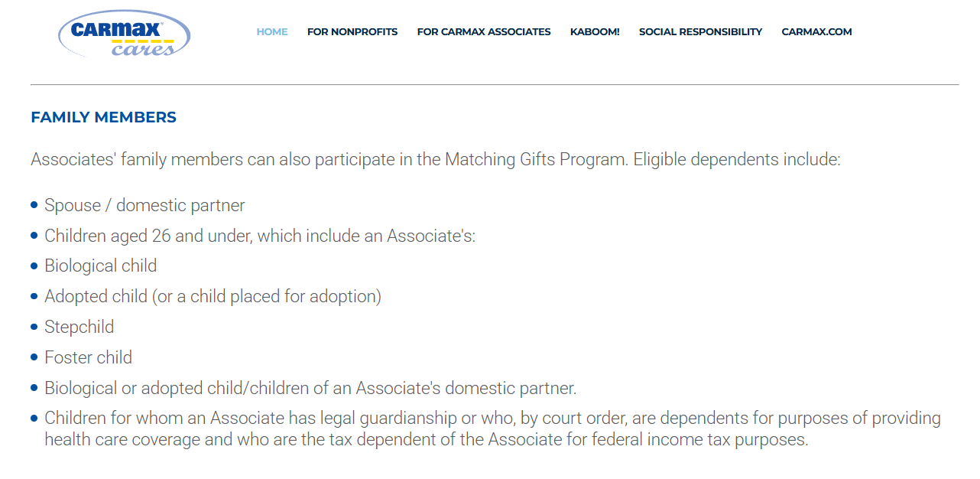
Task: Open the For Nonprofits menu item
Action: pyautogui.click(x=352, y=32)
